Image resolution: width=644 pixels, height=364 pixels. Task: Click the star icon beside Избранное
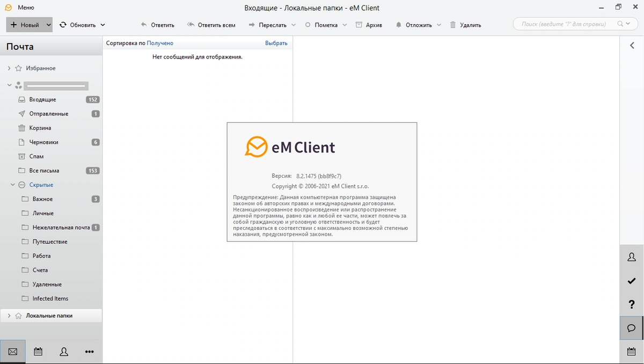[18, 68]
